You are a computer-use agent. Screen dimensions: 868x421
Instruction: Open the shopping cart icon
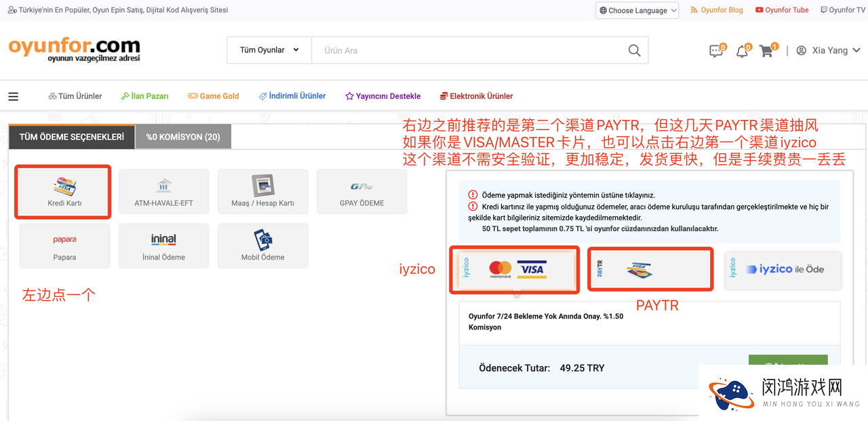tap(766, 51)
